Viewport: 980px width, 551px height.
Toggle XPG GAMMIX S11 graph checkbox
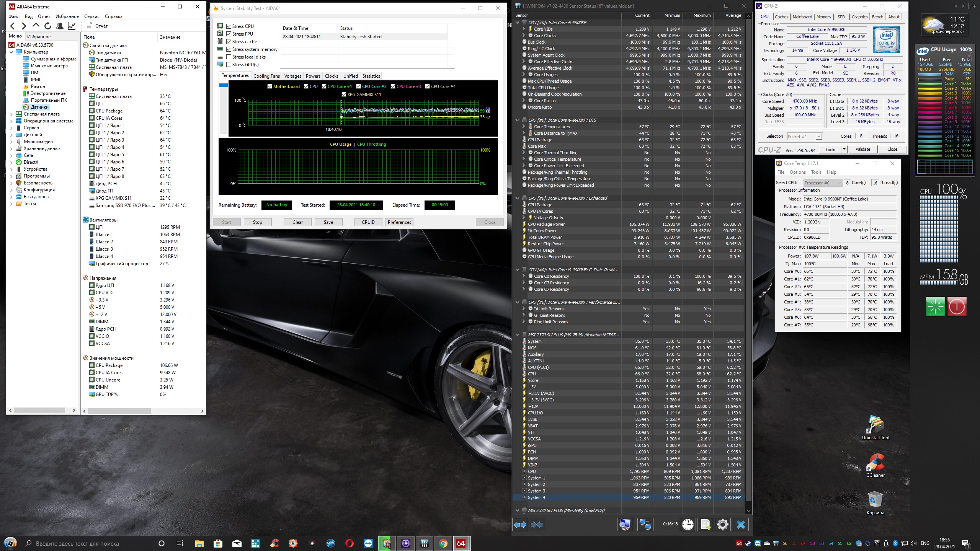tap(344, 95)
